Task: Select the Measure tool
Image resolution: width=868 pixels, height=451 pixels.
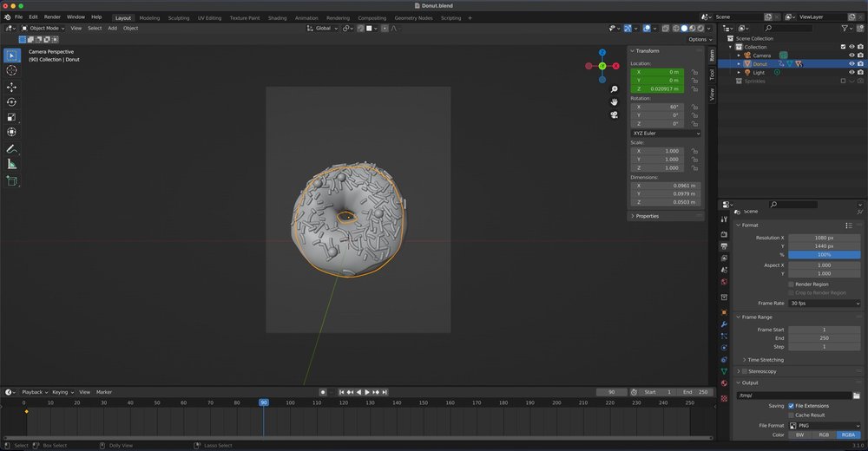Action: pos(11,164)
